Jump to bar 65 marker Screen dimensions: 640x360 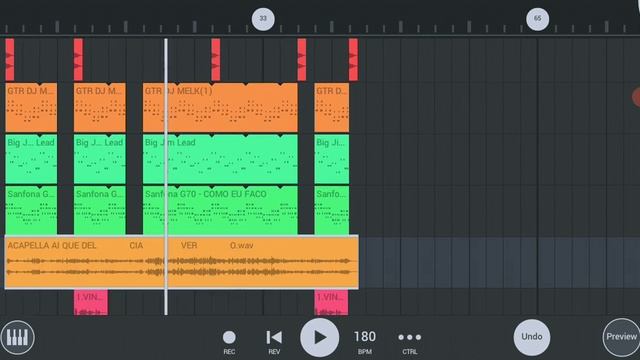[538, 19]
